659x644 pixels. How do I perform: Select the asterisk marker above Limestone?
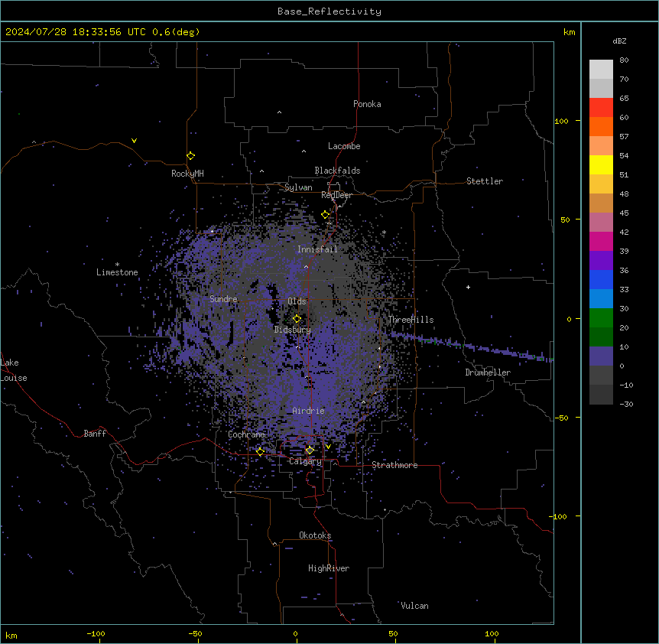click(x=117, y=265)
